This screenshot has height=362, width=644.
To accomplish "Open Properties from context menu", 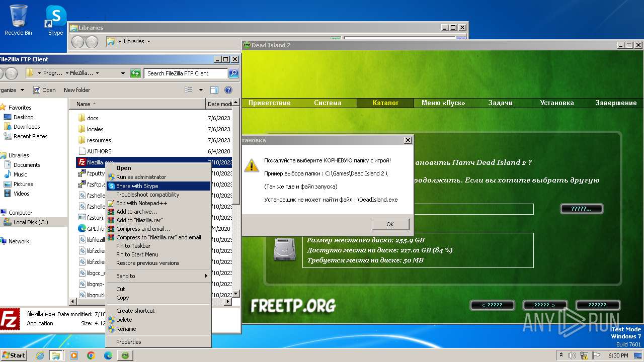I will tap(158, 342).
